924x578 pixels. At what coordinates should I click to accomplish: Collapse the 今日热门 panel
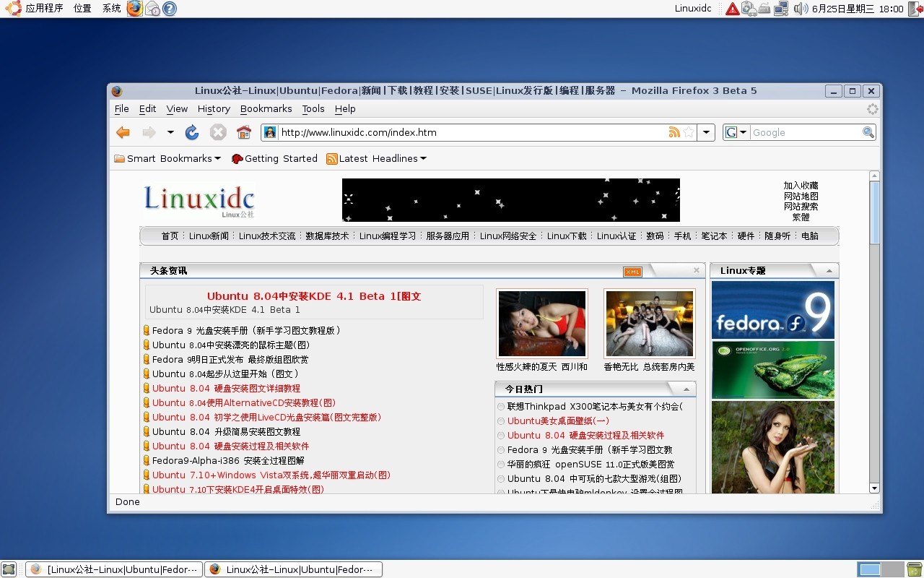tap(687, 389)
